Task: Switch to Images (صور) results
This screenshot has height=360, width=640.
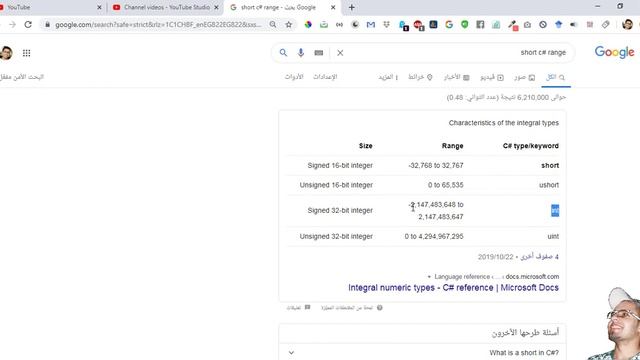Action: click(524, 77)
